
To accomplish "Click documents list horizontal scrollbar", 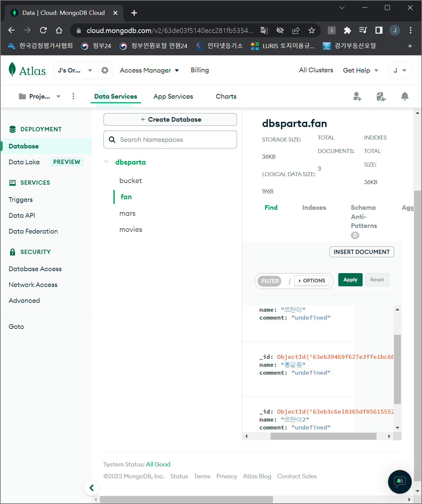I will [323, 436].
